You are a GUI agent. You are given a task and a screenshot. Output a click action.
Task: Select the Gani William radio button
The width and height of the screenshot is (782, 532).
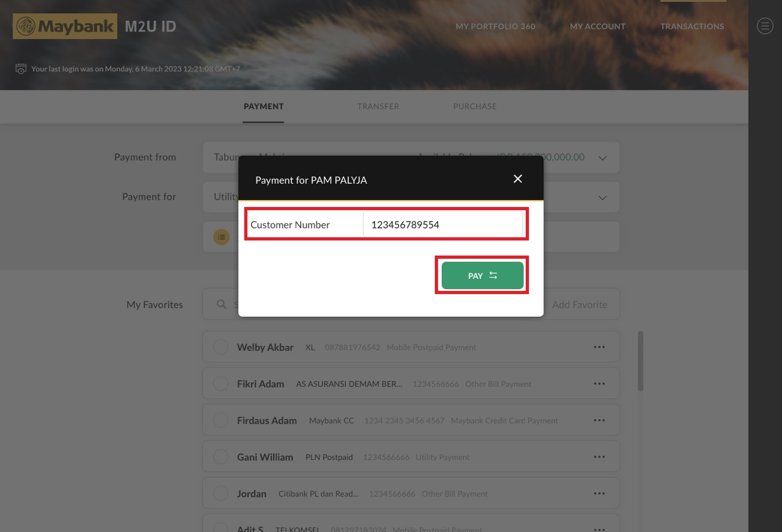pos(221,457)
